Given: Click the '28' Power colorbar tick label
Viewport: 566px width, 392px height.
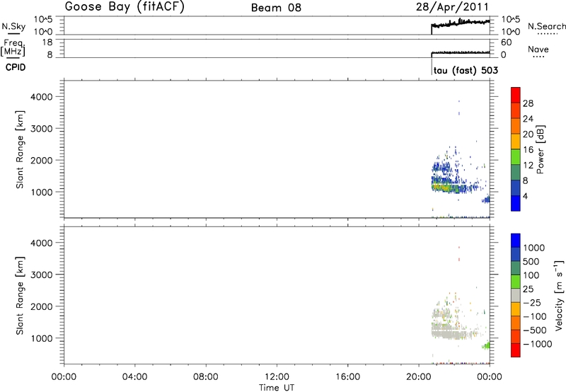Looking at the screenshot, I should click(528, 103).
